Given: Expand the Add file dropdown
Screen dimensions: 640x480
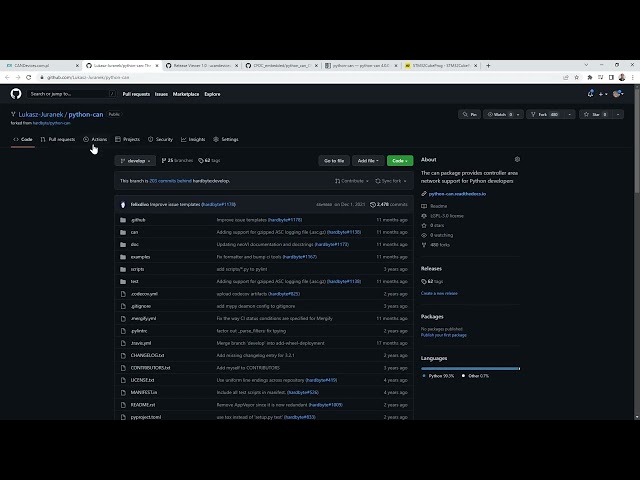Looking at the screenshot, I should (368, 161).
